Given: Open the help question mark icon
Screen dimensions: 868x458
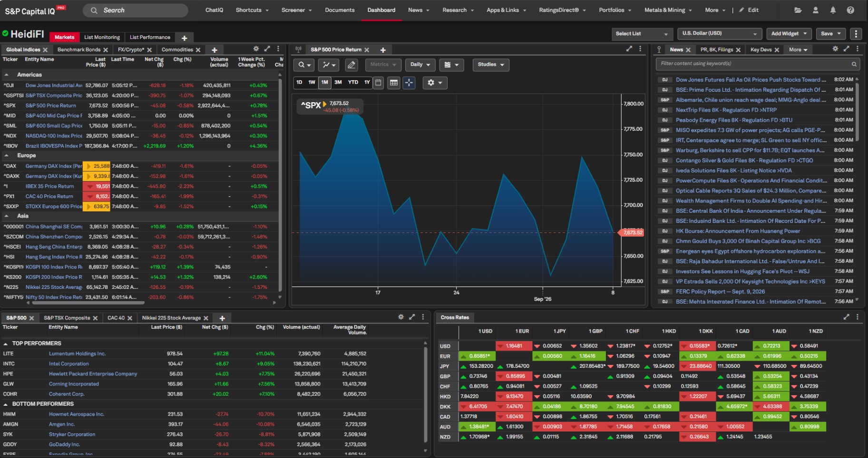Looking at the screenshot, I should (x=850, y=10).
